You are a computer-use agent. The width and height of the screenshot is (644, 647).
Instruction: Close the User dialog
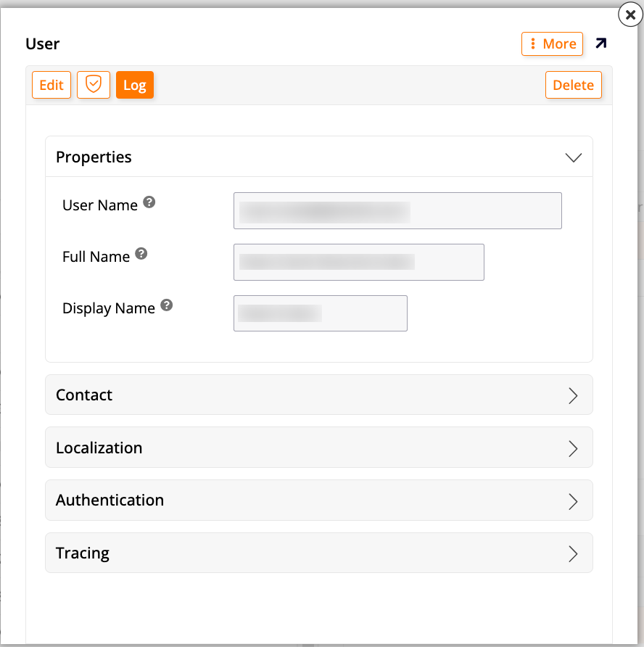(x=629, y=15)
